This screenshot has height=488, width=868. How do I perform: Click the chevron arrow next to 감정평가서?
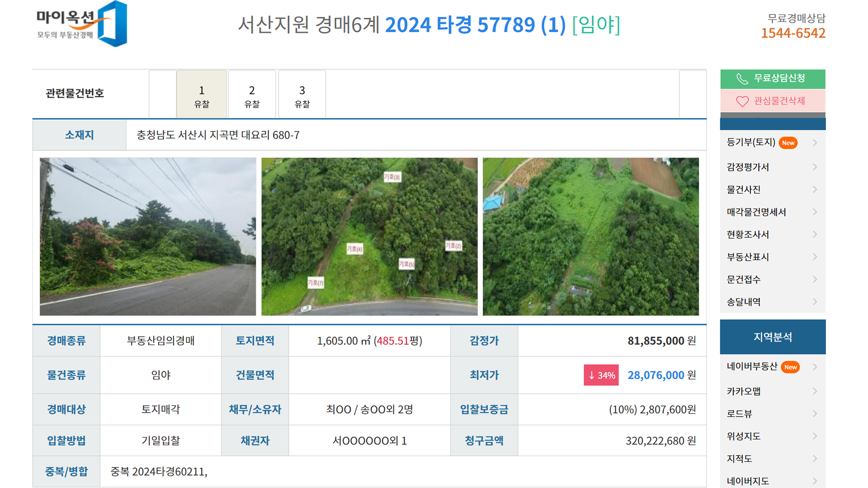tap(815, 167)
